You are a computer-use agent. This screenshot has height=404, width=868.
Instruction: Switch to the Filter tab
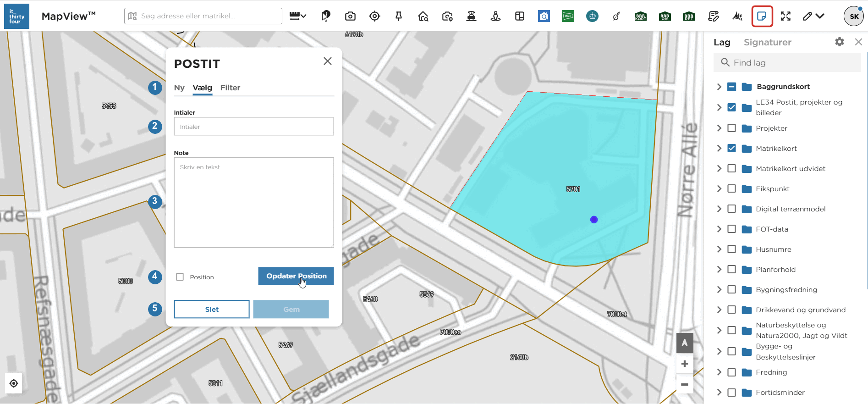(x=230, y=88)
